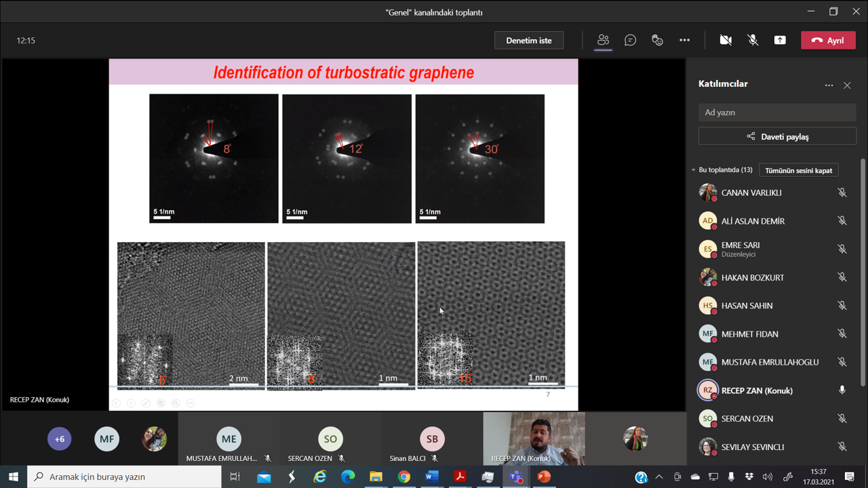868x488 pixels.
Task: Unmute the microphone in meeting toolbar
Action: [x=753, y=41]
